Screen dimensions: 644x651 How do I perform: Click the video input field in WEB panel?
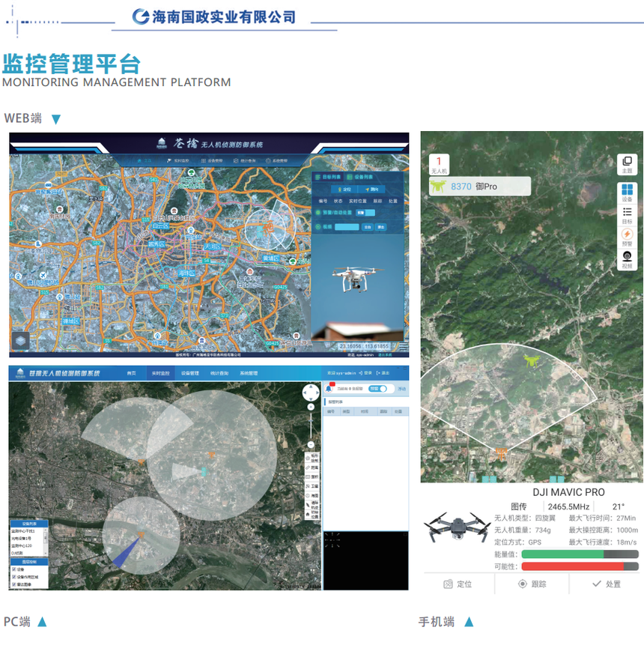point(347,227)
